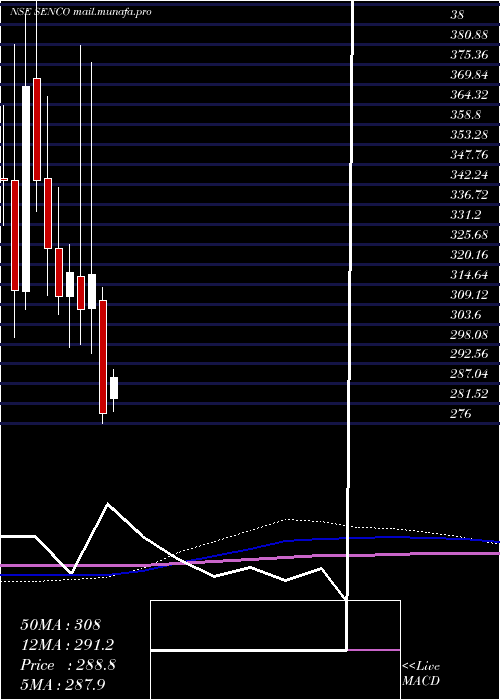Select the 375.36 price axis label
Screen dimensions: 500x700
(x=470, y=55)
